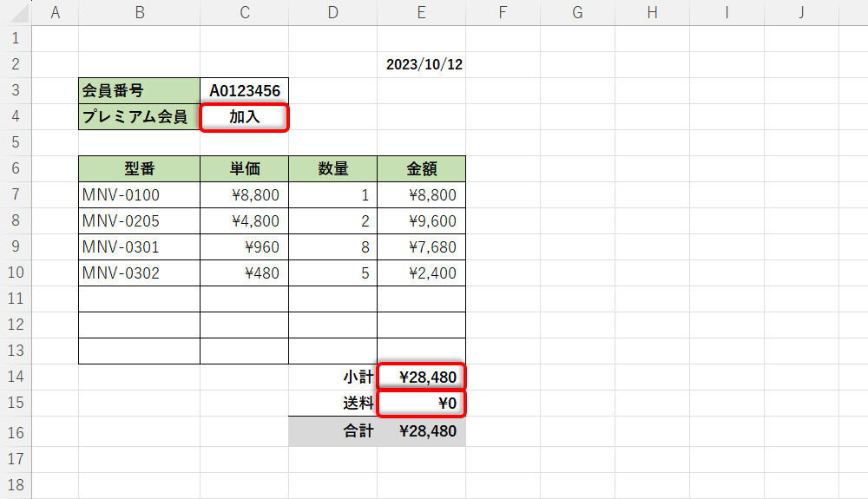The width and height of the screenshot is (868, 499).
Task: Select the member number A0123456 cell
Action: click(x=245, y=91)
